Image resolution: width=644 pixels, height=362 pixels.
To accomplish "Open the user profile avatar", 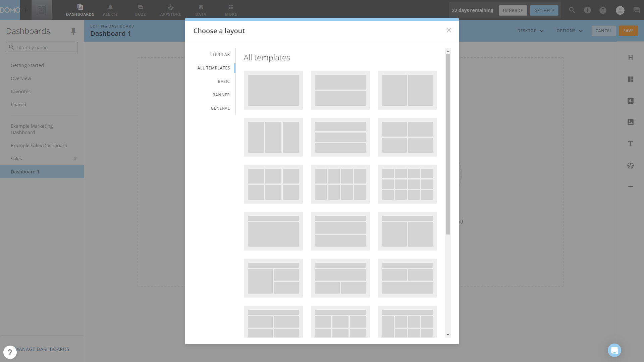I will pyautogui.click(x=620, y=10).
